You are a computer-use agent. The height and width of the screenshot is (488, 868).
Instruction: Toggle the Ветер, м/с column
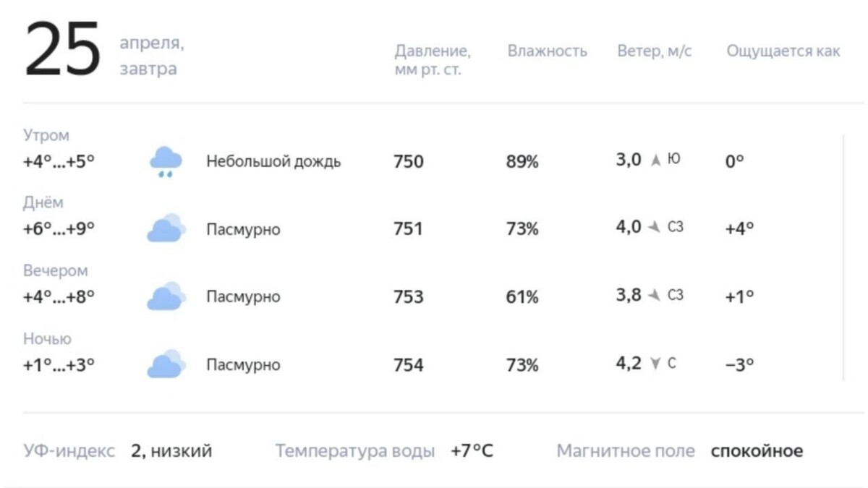click(x=655, y=51)
